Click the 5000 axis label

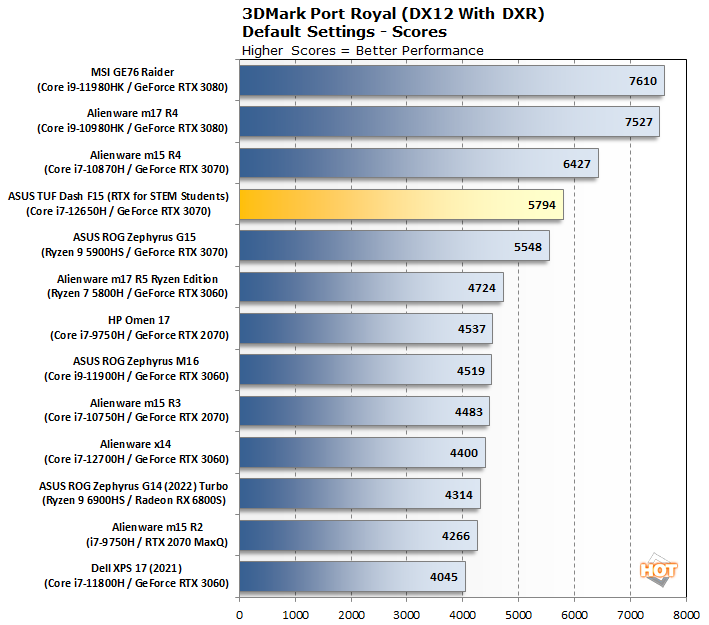(x=519, y=615)
